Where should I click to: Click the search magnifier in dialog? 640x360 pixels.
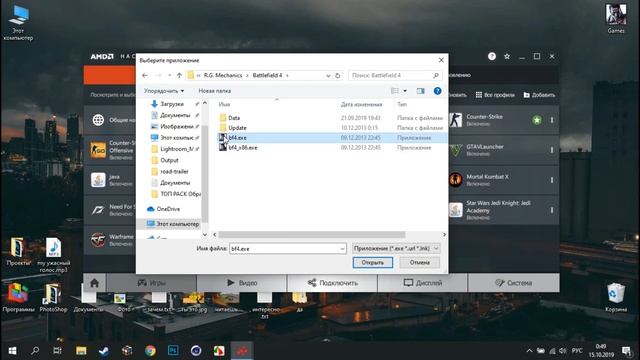[436, 76]
